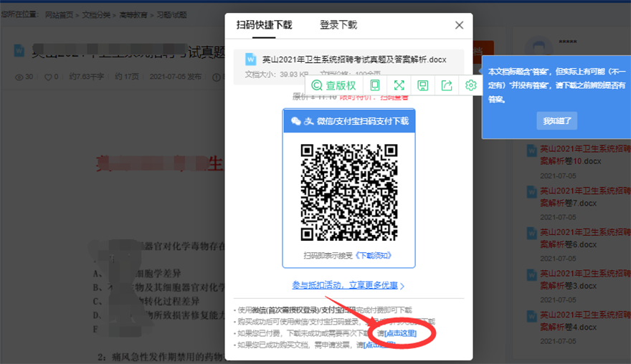This screenshot has height=364, width=631.
Task: Click the mobile view icon in green toolbar
Action: (374, 85)
